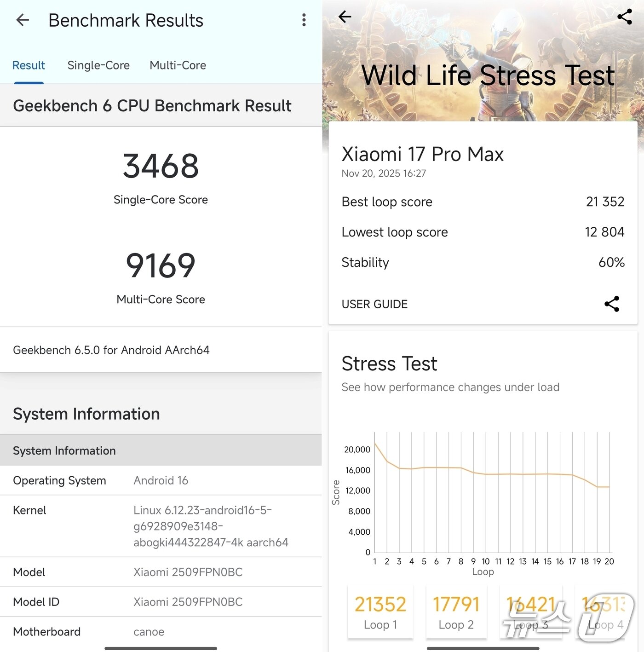Click the stress test line chart
644x652 pixels.
pyautogui.click(x=491, y=492)
